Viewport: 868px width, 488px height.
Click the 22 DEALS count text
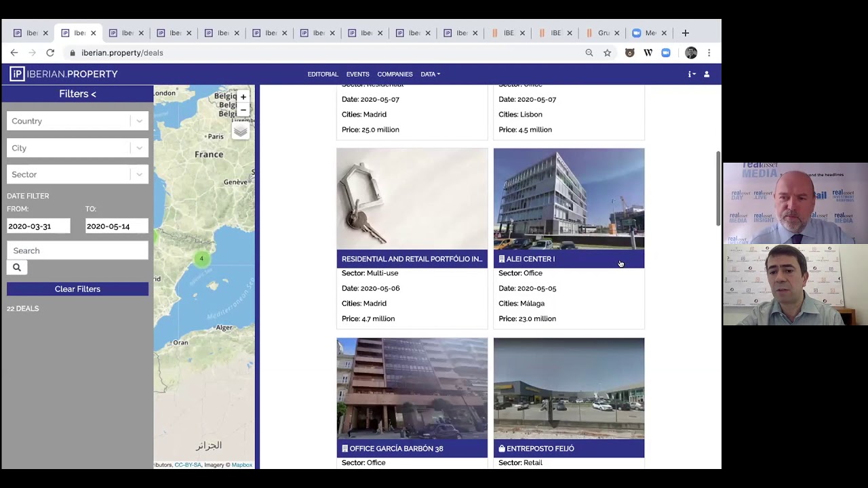[23, 308]
